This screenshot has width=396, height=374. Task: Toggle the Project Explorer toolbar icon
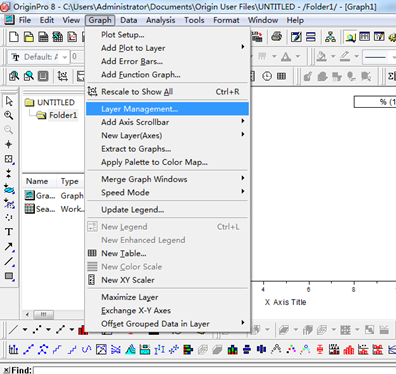tap(350, 36)
